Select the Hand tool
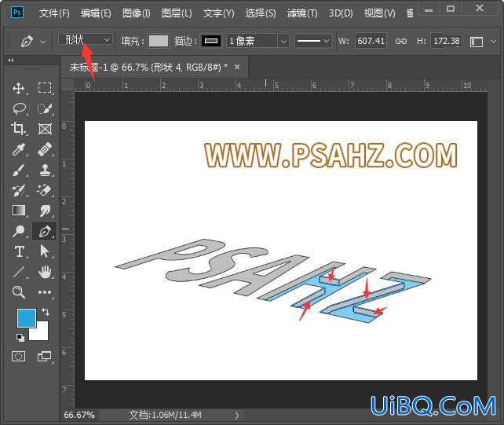The image size is (504, 425). pos(45,272)
